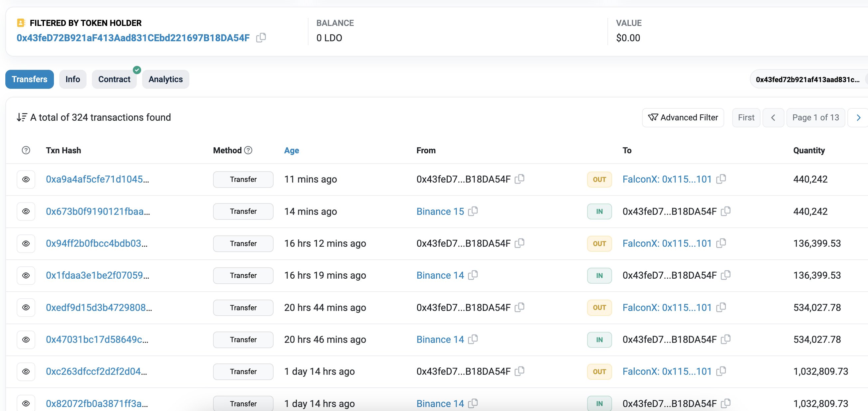Copy From address in 20 hrs 44 mins row
Image resolution: width=868 pixels, height=411 pixels.
(520, 307)
